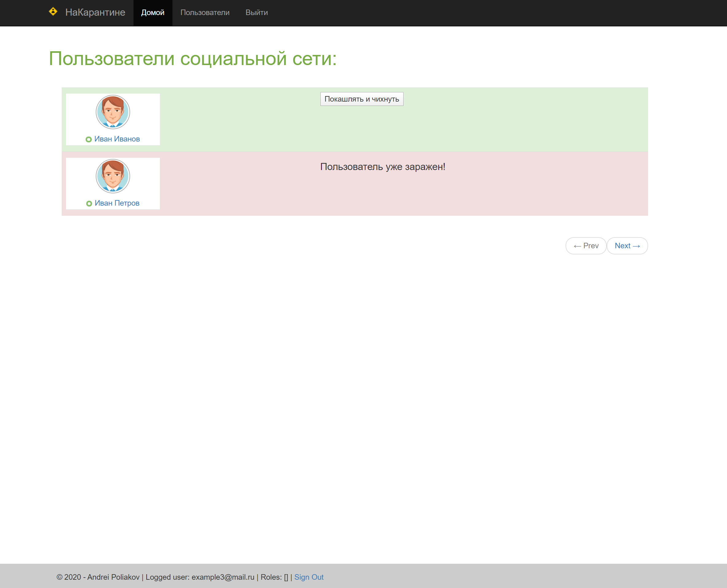Click the Prev pagination button
This screenshot has width=727, height=588.
586,246
